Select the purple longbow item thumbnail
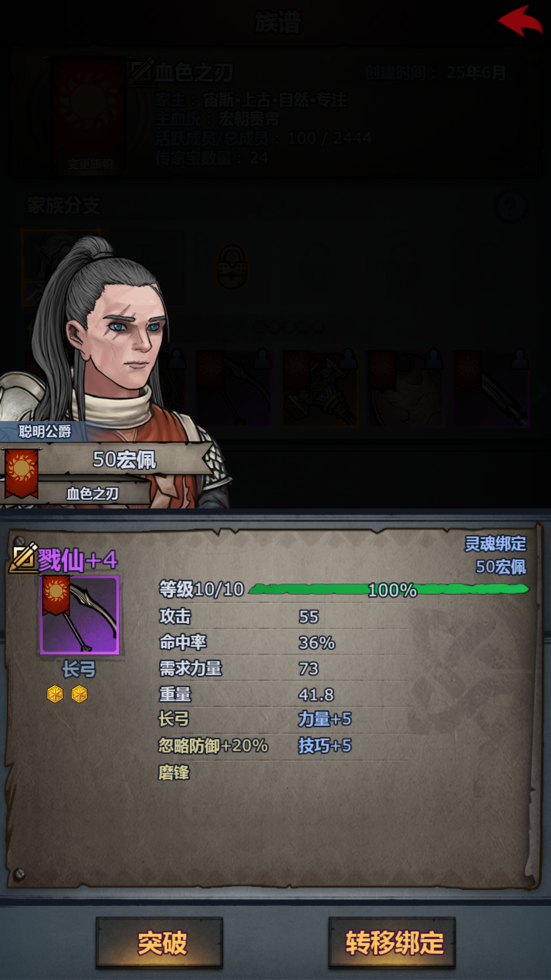Screen dimensions: 551x980 click(x=80, y=615)
